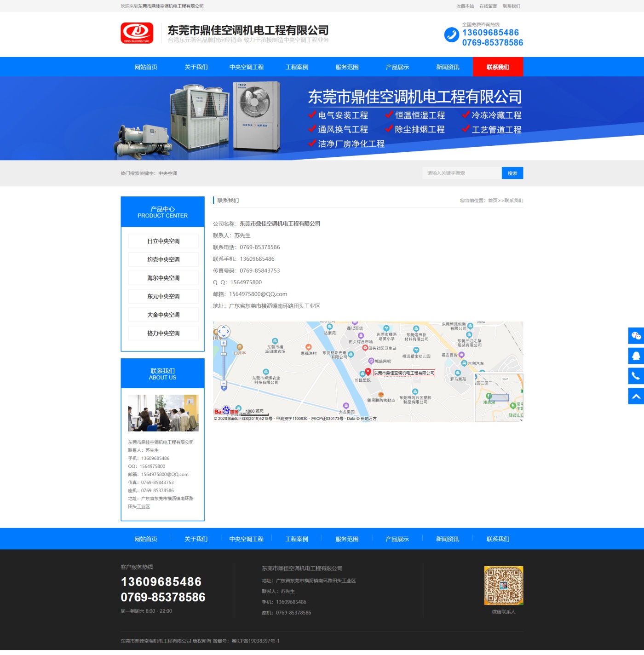Viewport: 644px width, 655px height.
Task: Select red 联系我们 tab in top navigation
Action: click(x=498, y=67)
